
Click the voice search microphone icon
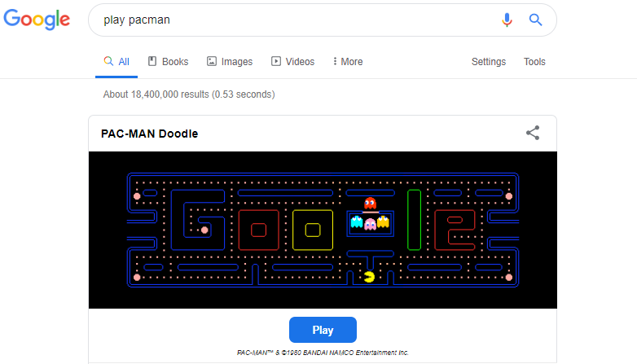(x=507, y=20)
